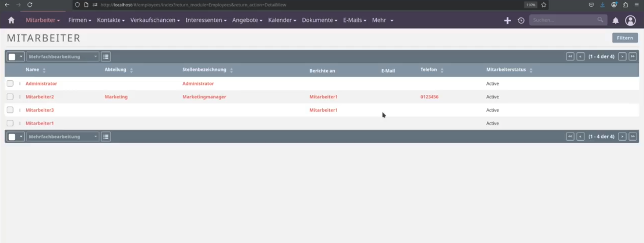Open the Kalender menu
The width and height of the screenshot is (644, 243).
pyautogui.click(x=282, y=20)
